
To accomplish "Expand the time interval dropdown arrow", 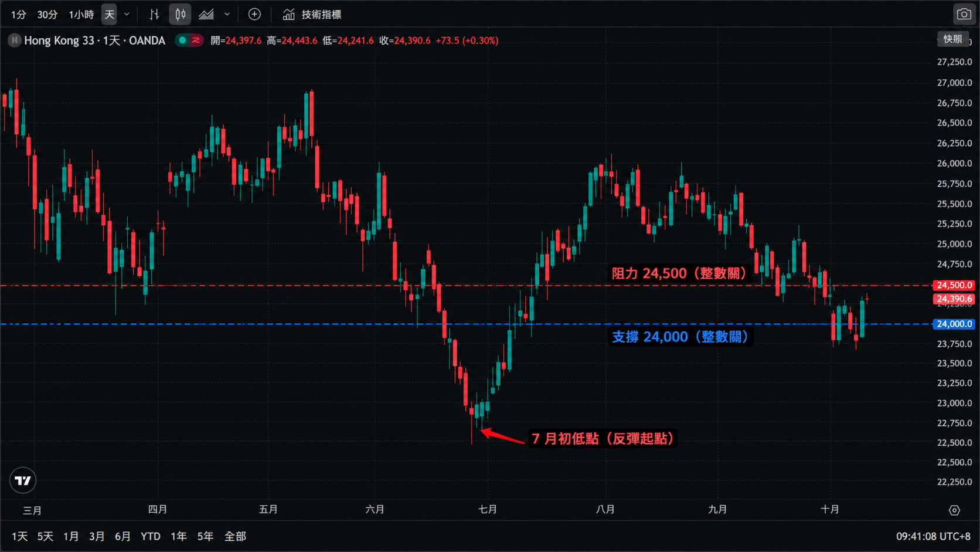I will [x=127, y=14].
